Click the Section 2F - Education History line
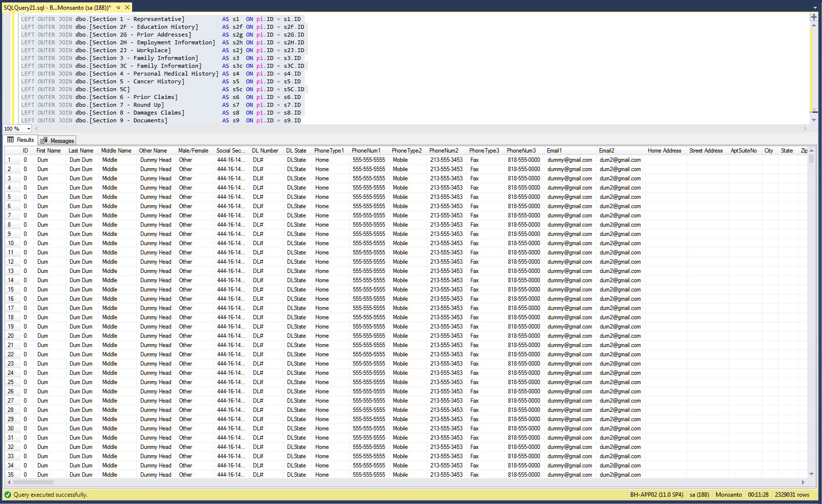Screen dimensions: 822x504 tap(162, 27)
